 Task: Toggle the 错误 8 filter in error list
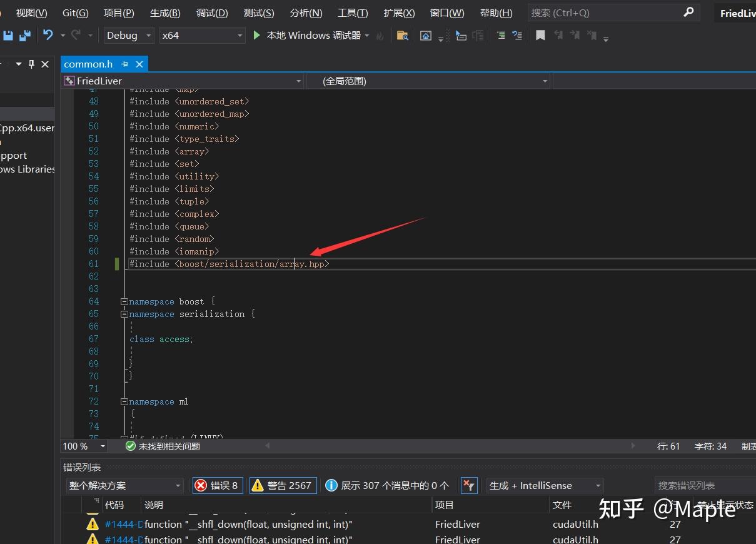pos(217,485)
